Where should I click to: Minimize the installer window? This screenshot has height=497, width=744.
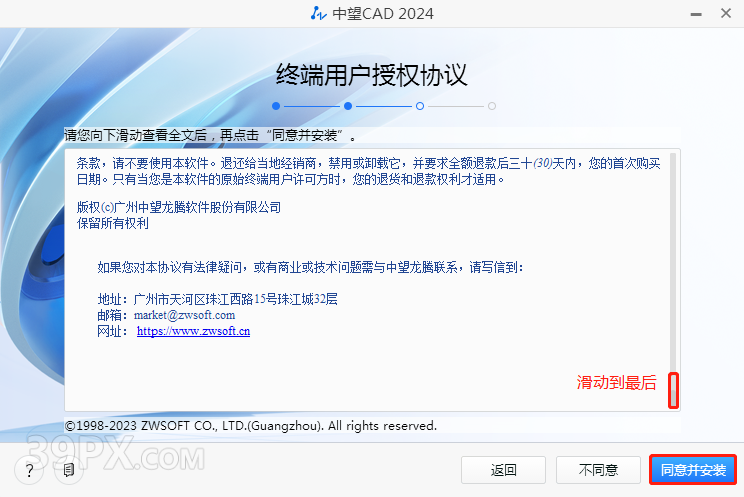[x=696, y=14]
